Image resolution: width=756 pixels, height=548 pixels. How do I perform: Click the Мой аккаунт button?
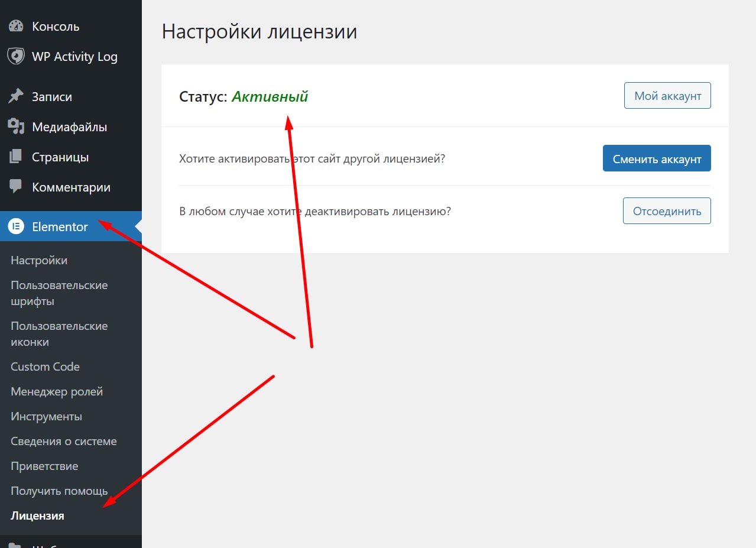[667, 96]
